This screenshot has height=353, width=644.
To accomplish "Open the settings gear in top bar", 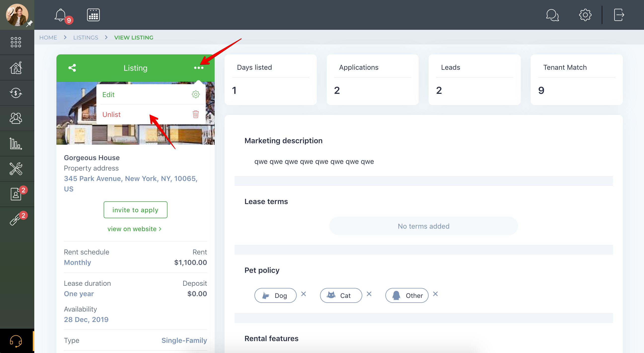I will tap(585, 15).
